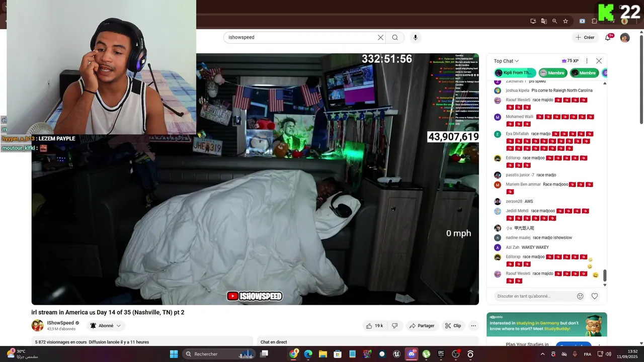Open Discord from the taskbar
Viewport: 644px width, 362px height.
tap(412, 354)
